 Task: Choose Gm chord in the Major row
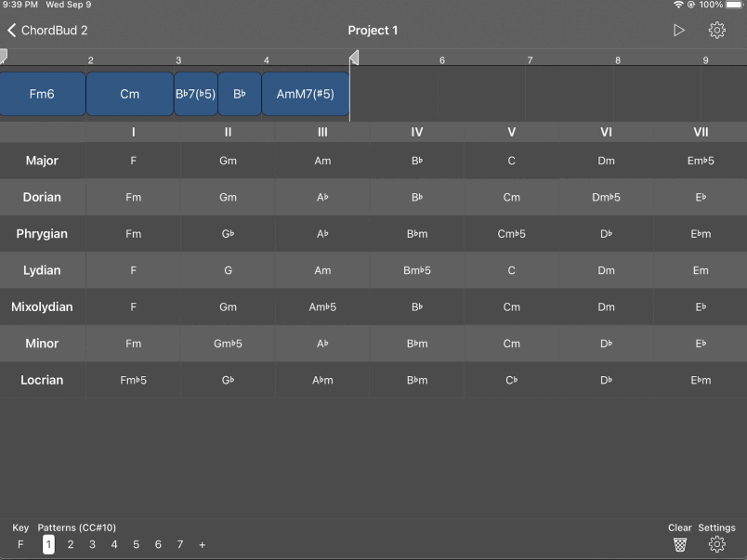pyautogui.click(x=228, y=161)
